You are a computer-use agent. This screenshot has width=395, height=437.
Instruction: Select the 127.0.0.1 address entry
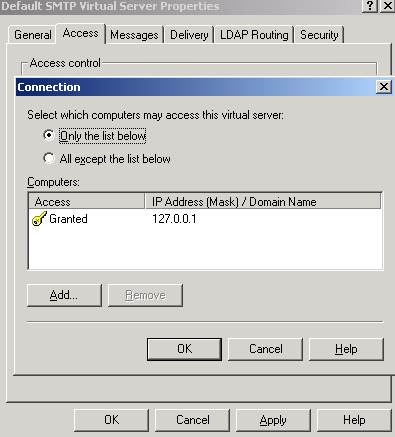(174, 219)
